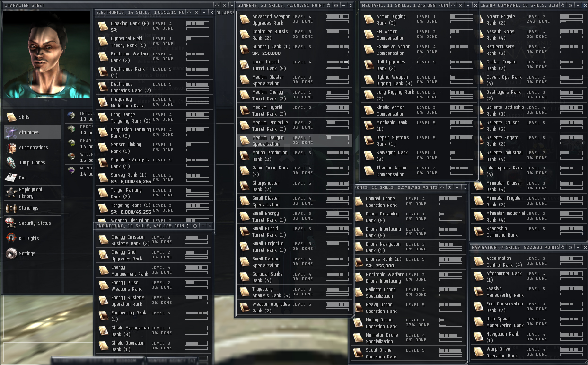Open the Security Status tab
The height and width of the screenshot is (365, 588).
coord(33,223)
